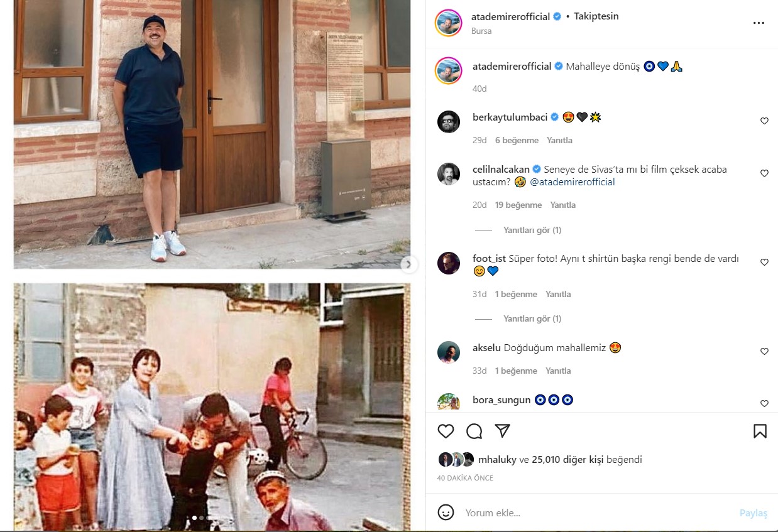Open the three-dot more options menu
This screenshot has width=778, height=532.
759,23
